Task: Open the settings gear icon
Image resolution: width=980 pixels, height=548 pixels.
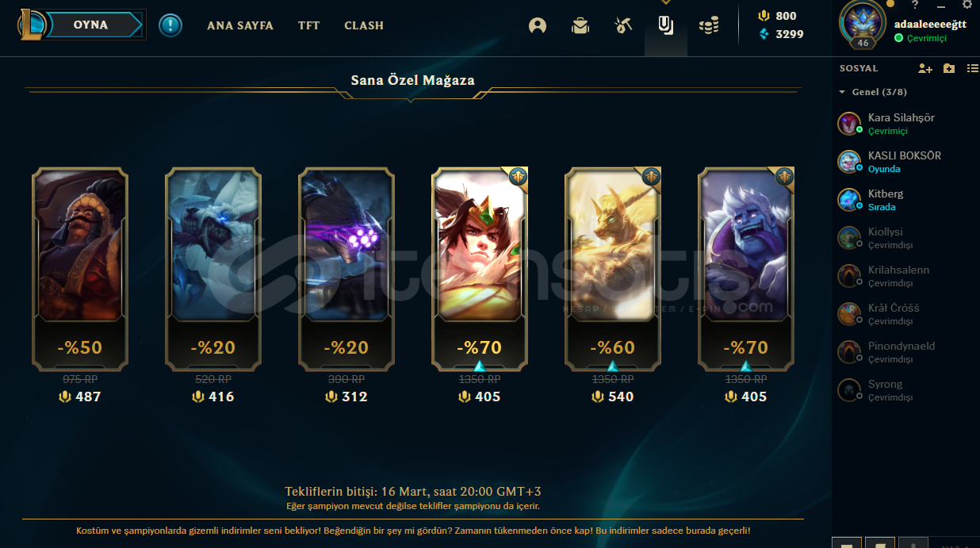Action: 967,4
